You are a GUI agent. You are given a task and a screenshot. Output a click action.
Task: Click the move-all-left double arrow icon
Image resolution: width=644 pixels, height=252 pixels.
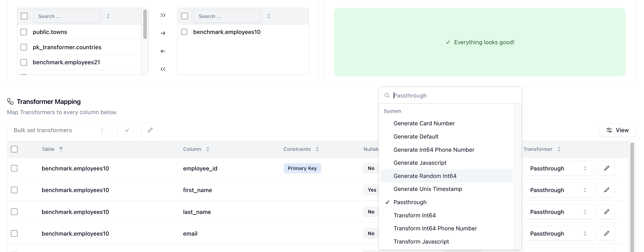(163, 69)
